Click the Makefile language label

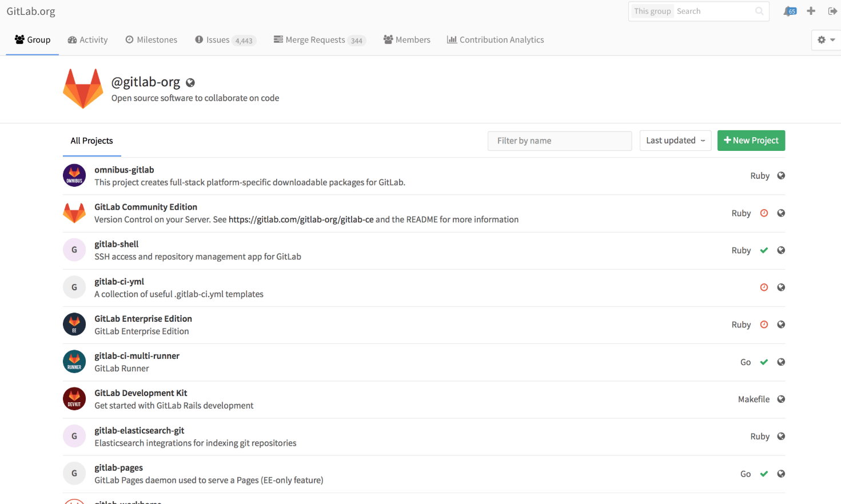(x=754, y=399)
